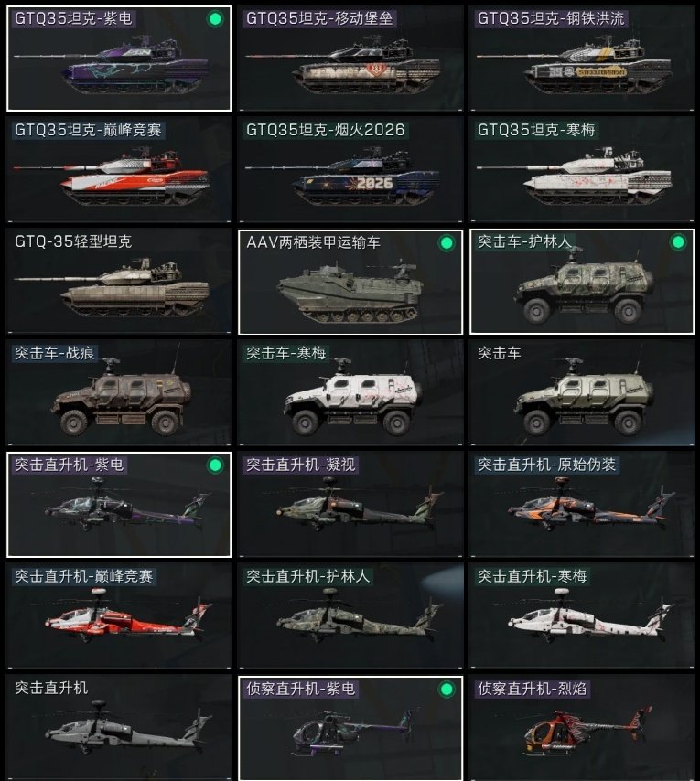This screenshot has width=700, height=781.
Task: Toggle green equipped dot on 侦察直升机-紫电
Action: coord(447,689)
